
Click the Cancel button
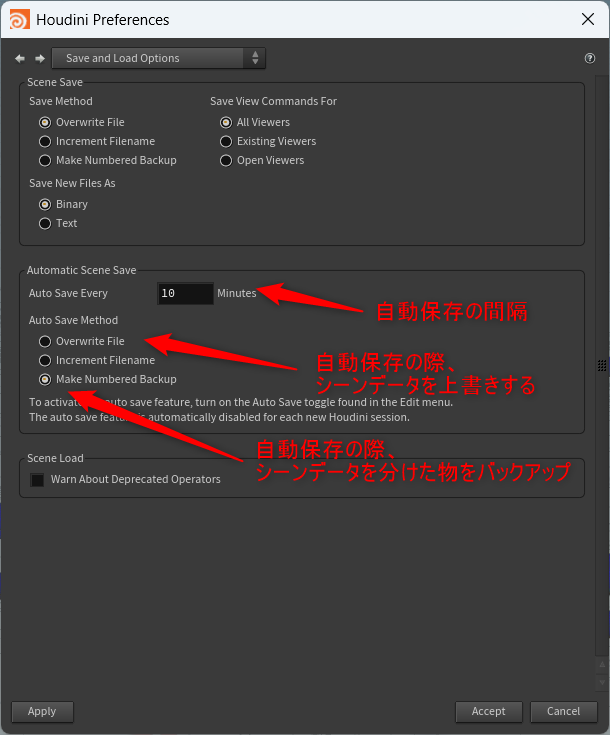tap(564, 712)
